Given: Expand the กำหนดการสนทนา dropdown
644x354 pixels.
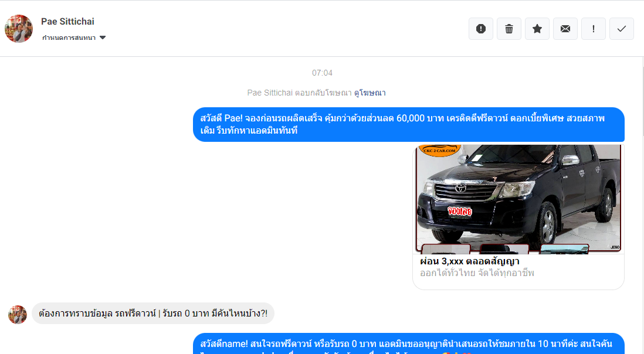Looking at the screenshot, I should click(x=74, y=38).
